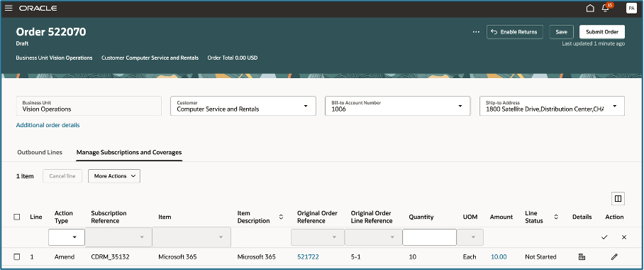Open the Original Order Reference filter dropdown

318,237
